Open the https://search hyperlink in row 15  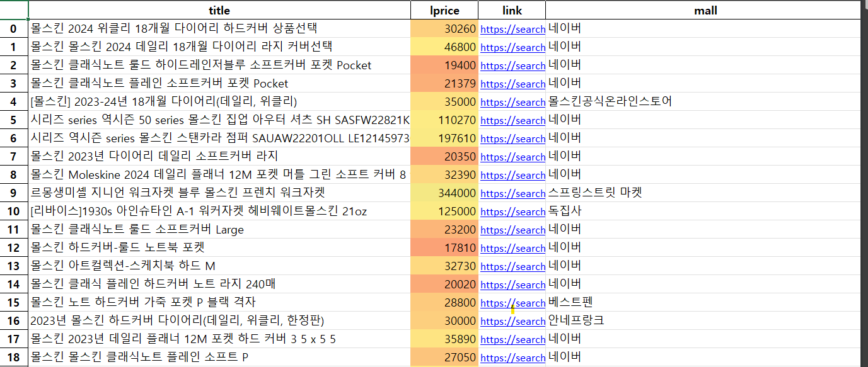pyautogui.click(x=512, y=303)
